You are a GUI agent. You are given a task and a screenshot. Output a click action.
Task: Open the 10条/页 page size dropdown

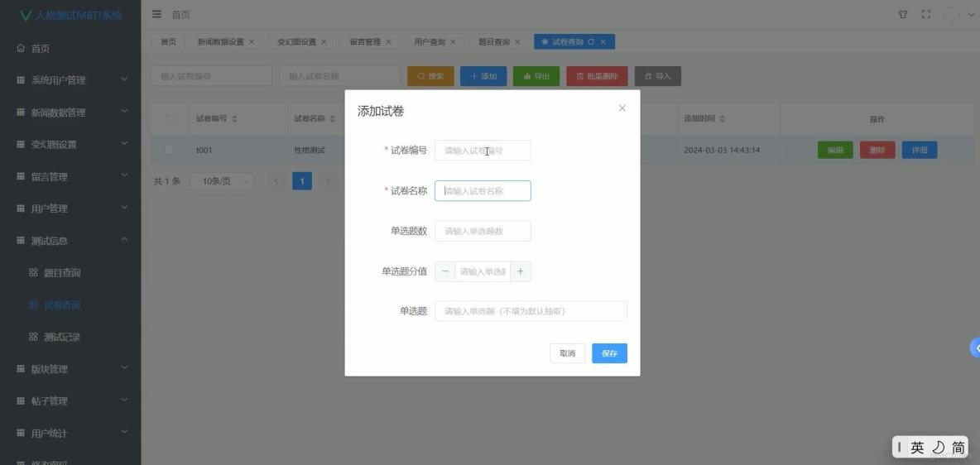point(222,181)
